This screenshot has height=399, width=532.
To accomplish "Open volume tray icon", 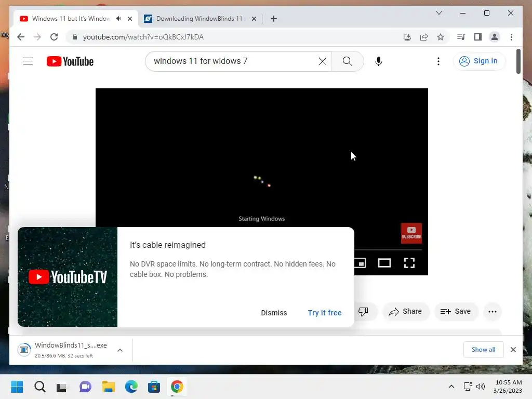I will point(481,387).
